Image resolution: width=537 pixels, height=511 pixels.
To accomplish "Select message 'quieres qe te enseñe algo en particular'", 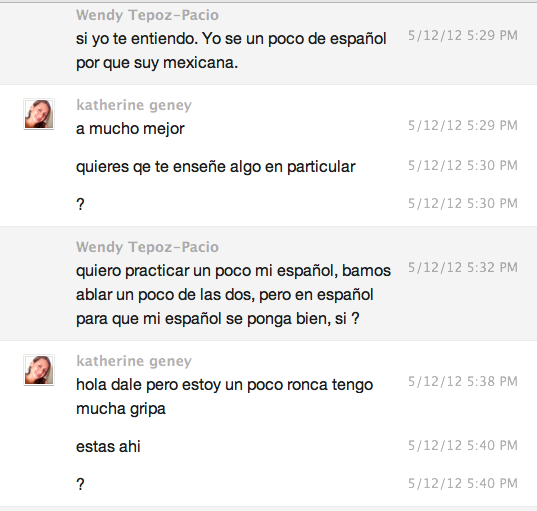I will pyautogui.click(x=216, y=167).
